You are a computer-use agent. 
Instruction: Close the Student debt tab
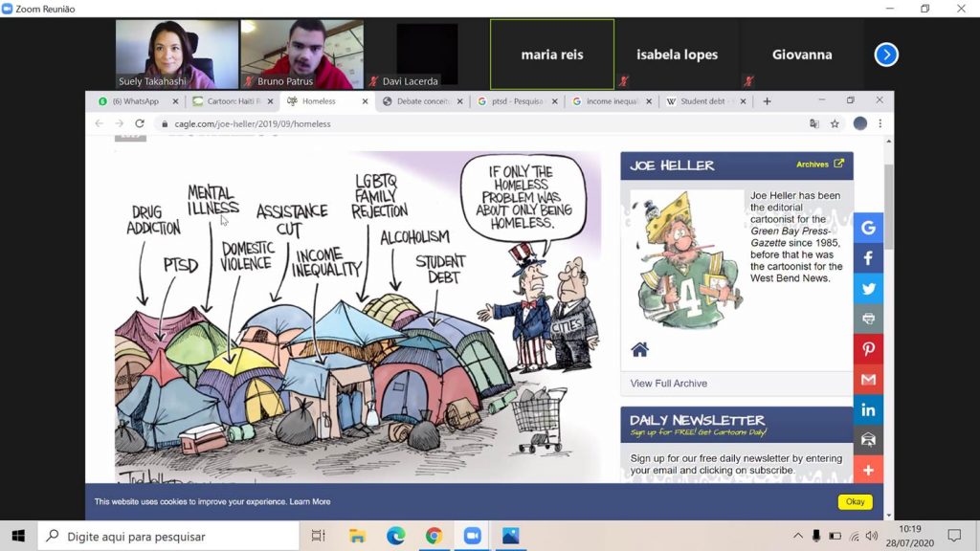[743, 101]
